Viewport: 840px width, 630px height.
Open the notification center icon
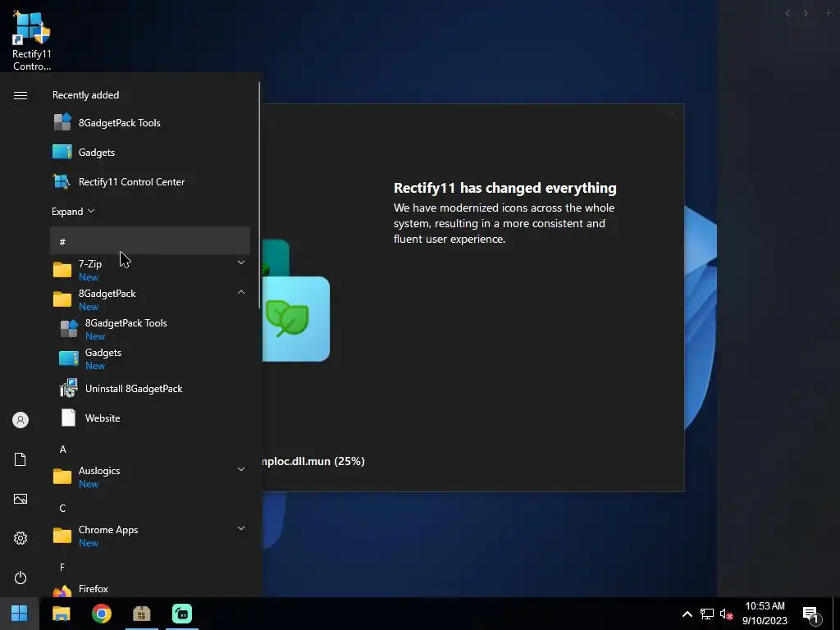pos(811,614)
